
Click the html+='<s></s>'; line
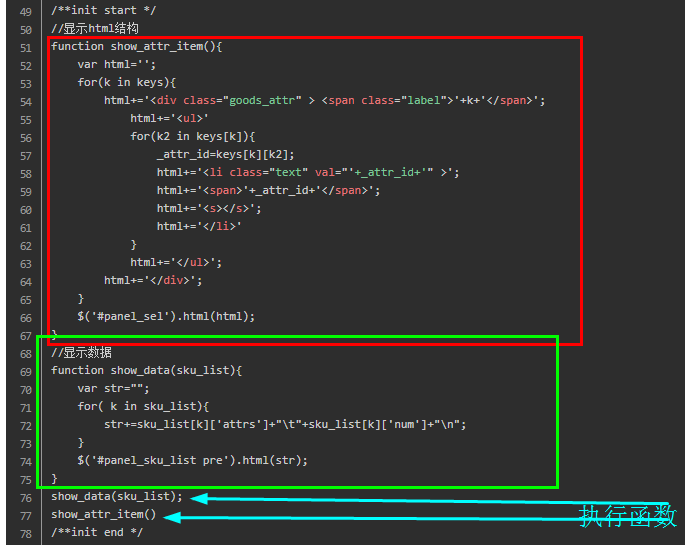(209, 208)
